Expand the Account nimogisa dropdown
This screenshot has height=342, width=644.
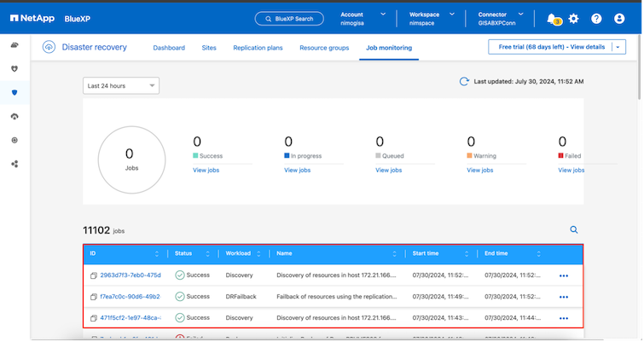click(x=381, y=14)
